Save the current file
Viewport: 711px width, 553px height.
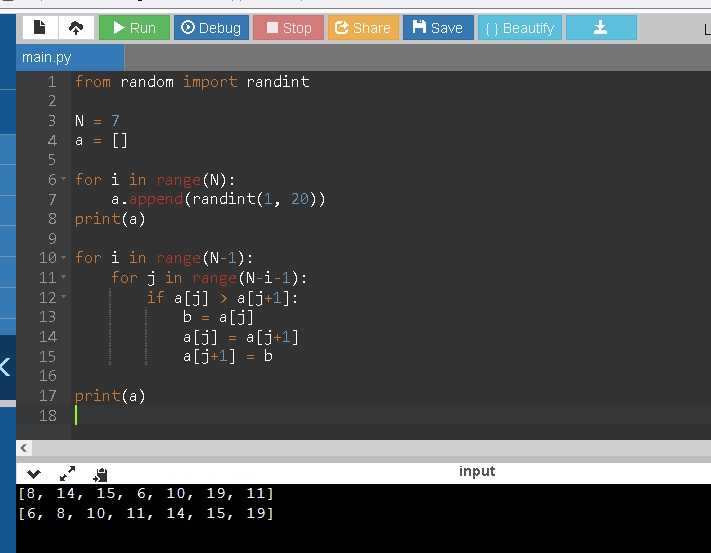tap(438, 28)
